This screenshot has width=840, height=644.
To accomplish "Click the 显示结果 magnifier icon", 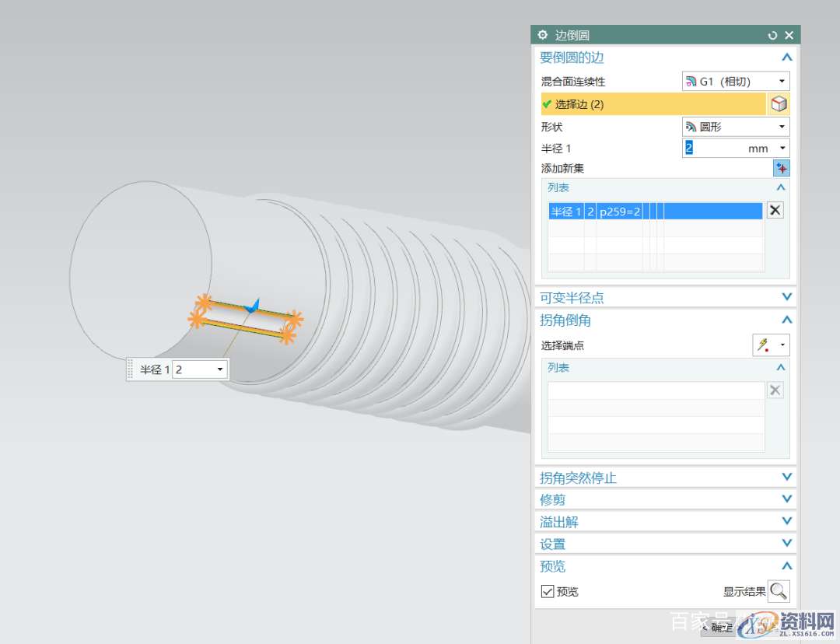I will [x=779, y=592].
